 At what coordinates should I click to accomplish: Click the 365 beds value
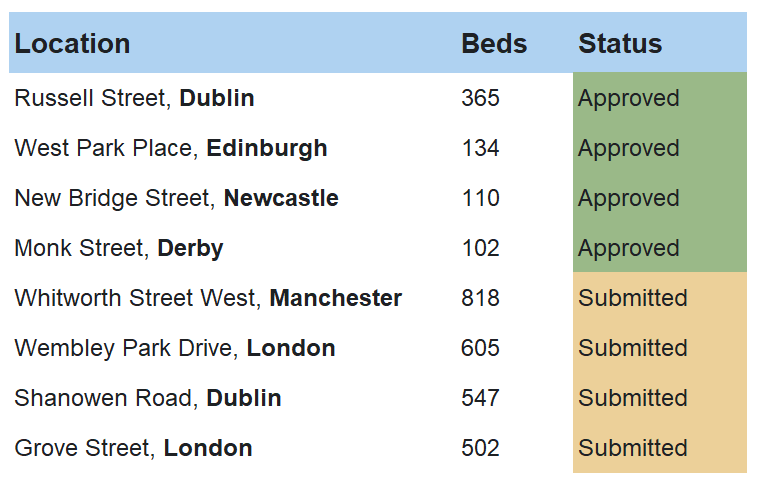coord(480,98)
